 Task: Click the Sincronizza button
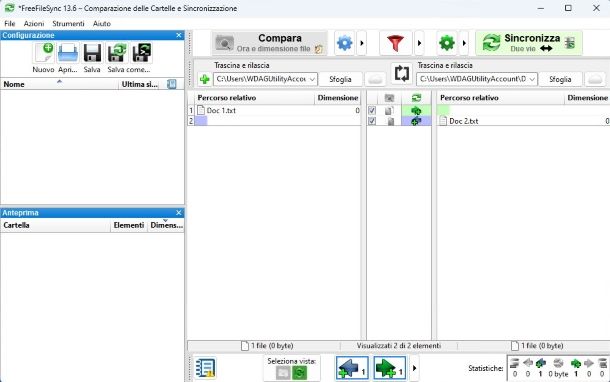click(529, 43)
